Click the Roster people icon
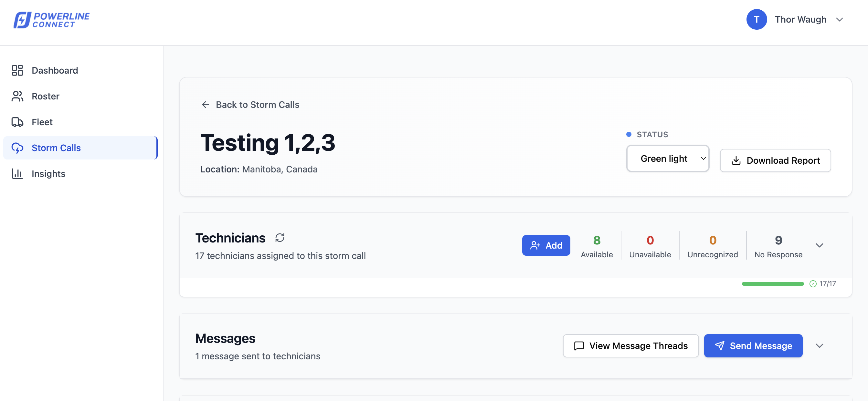868x401 pixels. tap(17, 96)
